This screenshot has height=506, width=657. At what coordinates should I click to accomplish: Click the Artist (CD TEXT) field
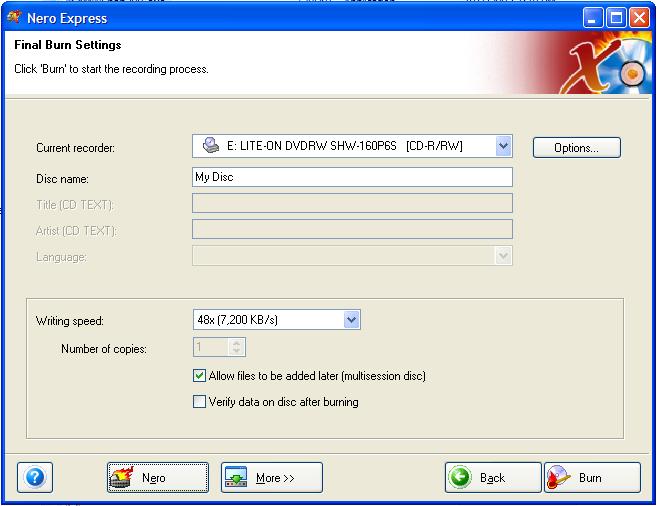352,229
